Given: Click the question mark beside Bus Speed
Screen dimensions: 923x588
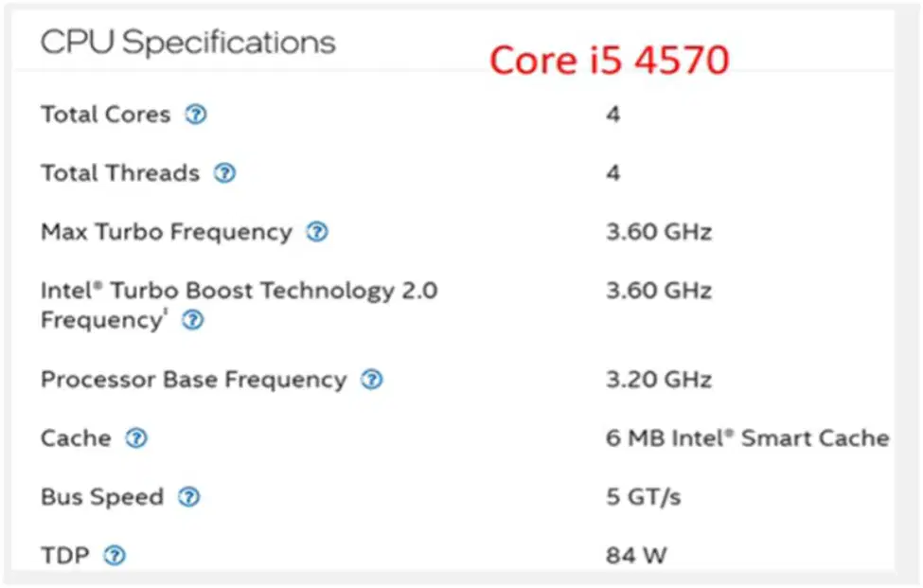Looking at the screenshot, I should tap(189, 497).
